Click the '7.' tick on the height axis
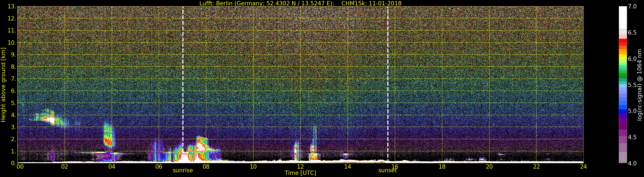Viewport: 644px width, 177px height. (x=14, y=79)
